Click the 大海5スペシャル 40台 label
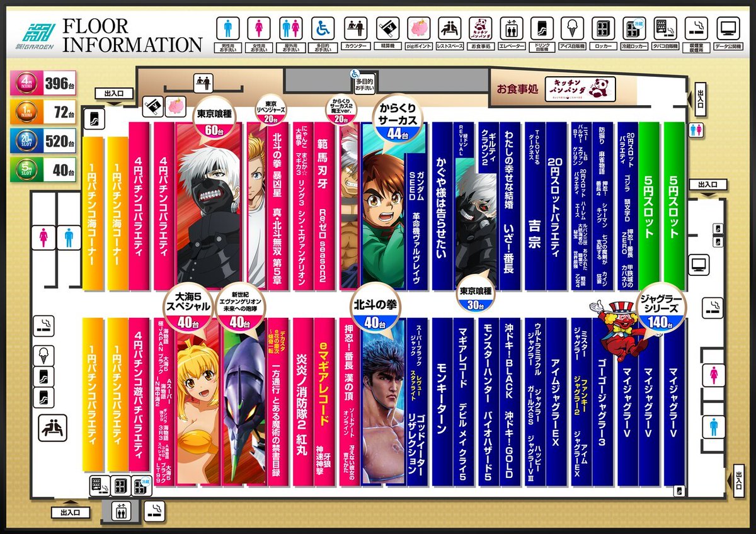The width and height of the screenshot is (756, 534). pos(188,307)
